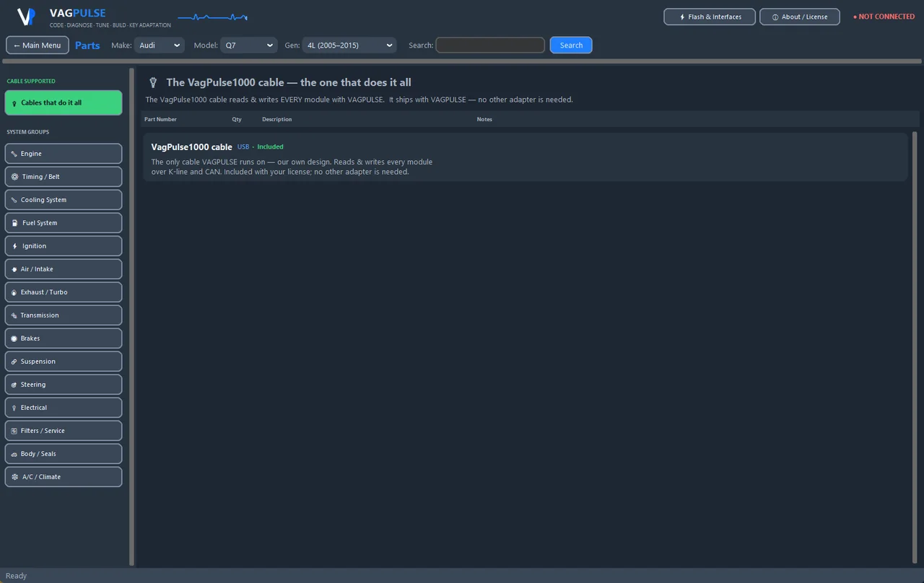
Task: Click the Suspension icon
Action: (x=14, y=361)
